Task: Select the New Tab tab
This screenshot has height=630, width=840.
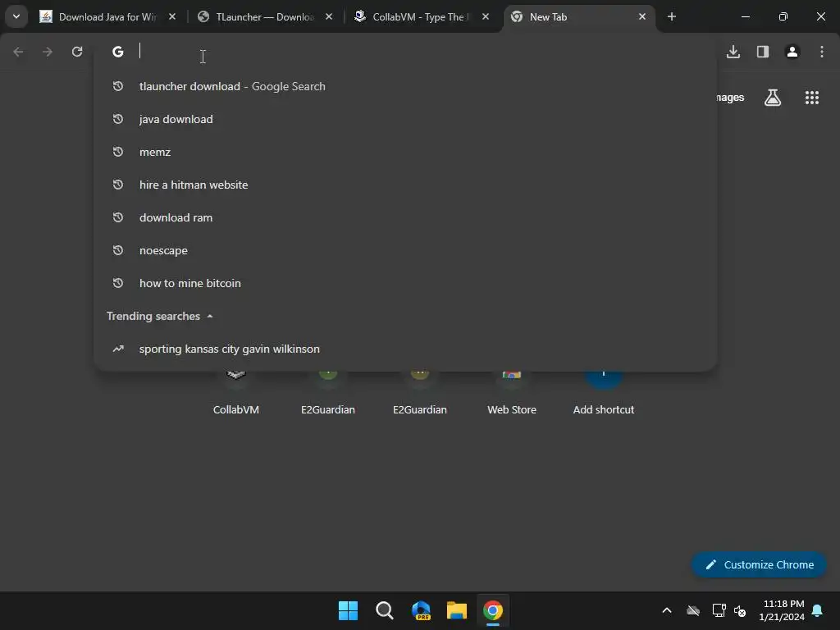Action: [x=578, y=16]
